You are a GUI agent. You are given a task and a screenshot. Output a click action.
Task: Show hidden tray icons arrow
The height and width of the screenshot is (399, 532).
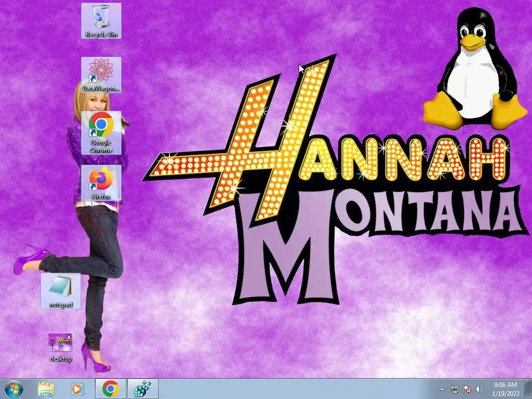click(442, 389)
